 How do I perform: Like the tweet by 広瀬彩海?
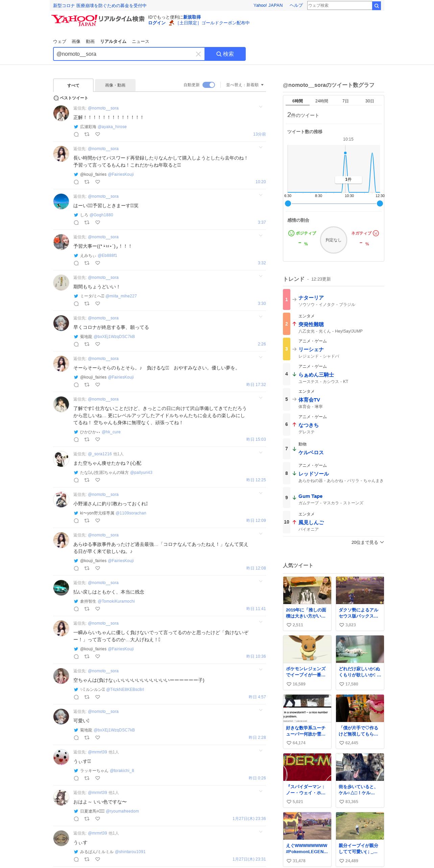(98, 134)
